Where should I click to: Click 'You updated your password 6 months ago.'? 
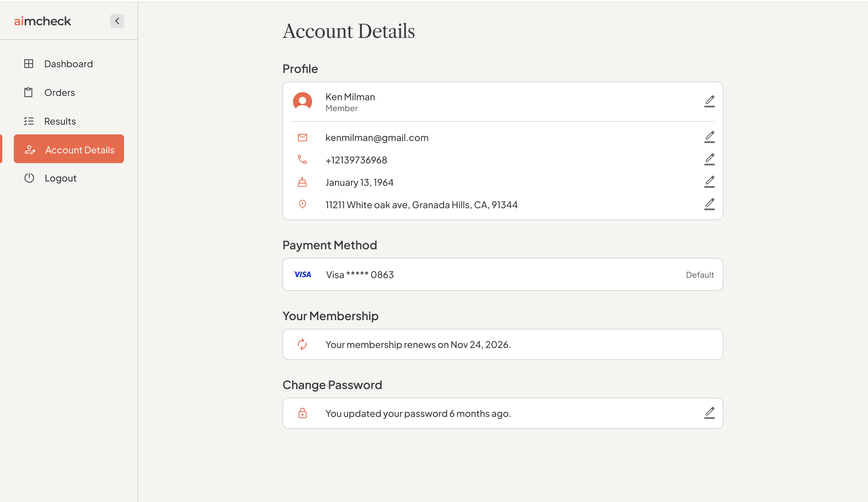coord(418,414)
